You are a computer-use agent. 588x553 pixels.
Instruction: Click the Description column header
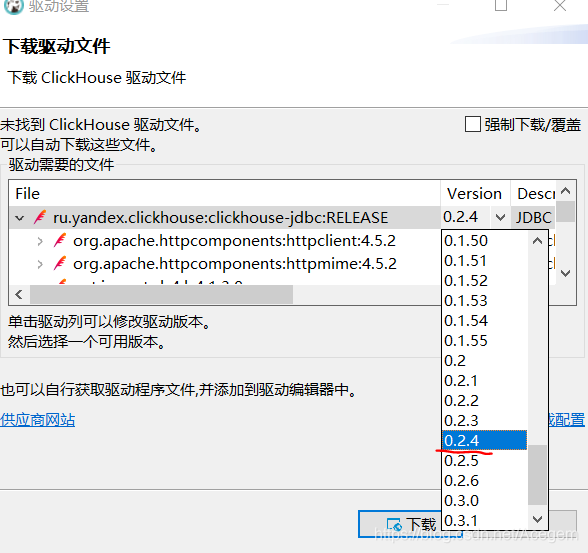534,193
